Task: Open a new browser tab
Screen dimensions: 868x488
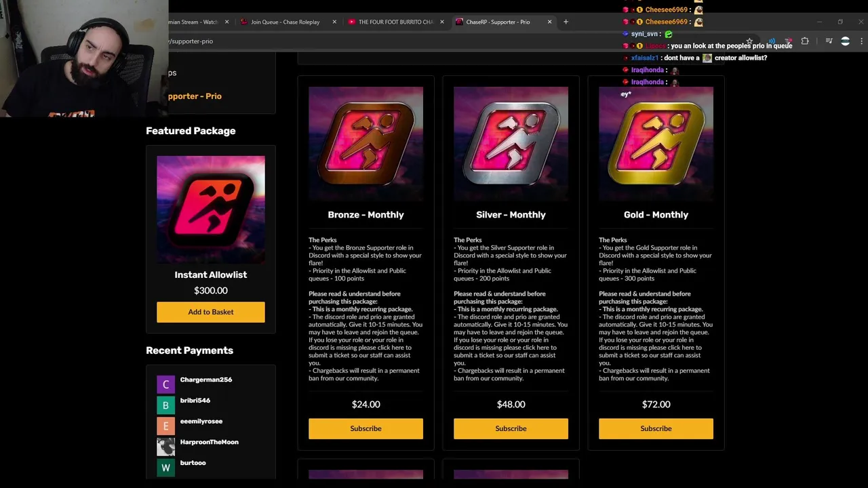Action: coord(566,22)
